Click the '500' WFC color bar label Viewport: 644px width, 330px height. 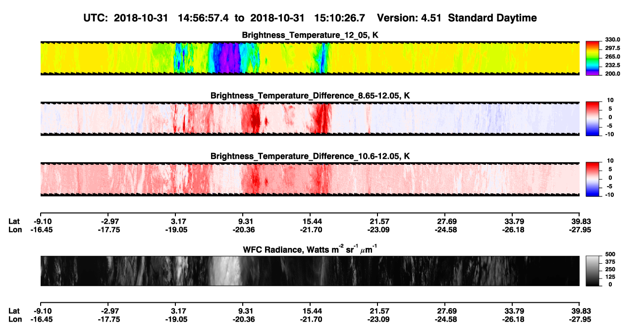click(x=610, y=255)
